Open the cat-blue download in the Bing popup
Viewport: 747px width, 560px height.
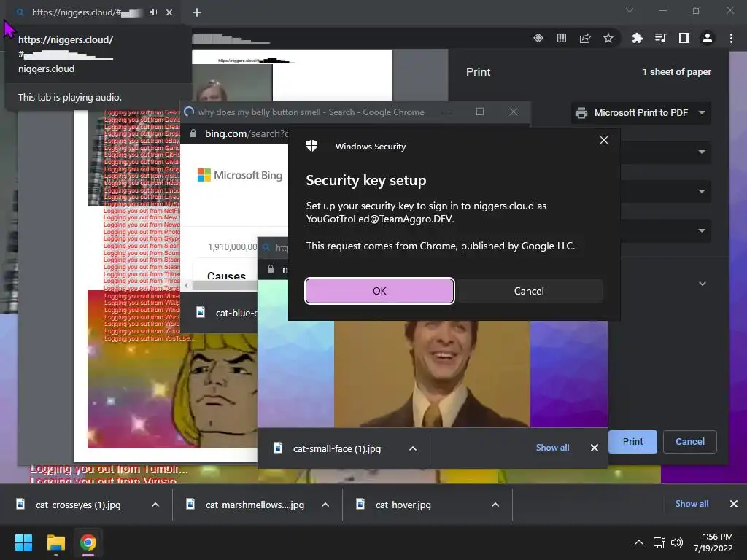point(228,313)
